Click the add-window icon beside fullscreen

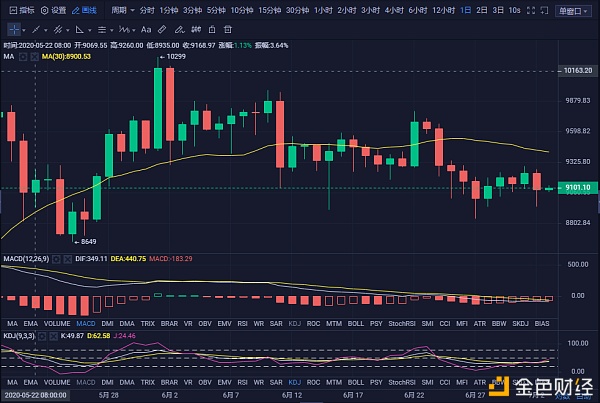click(x=544, y=10)
